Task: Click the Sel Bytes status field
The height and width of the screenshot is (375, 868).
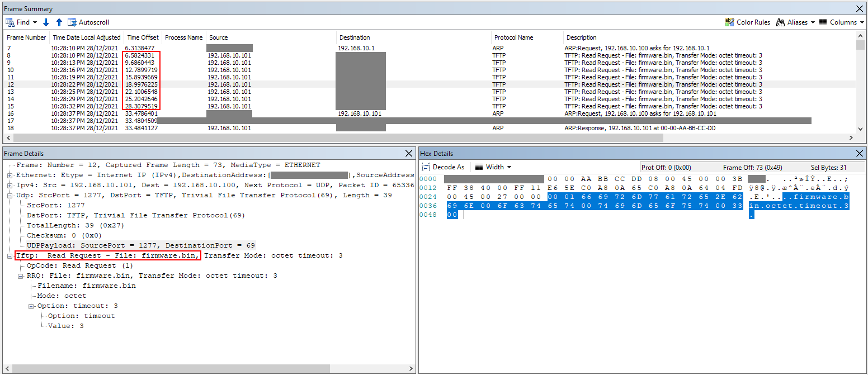Action: (x=829, y=168)
